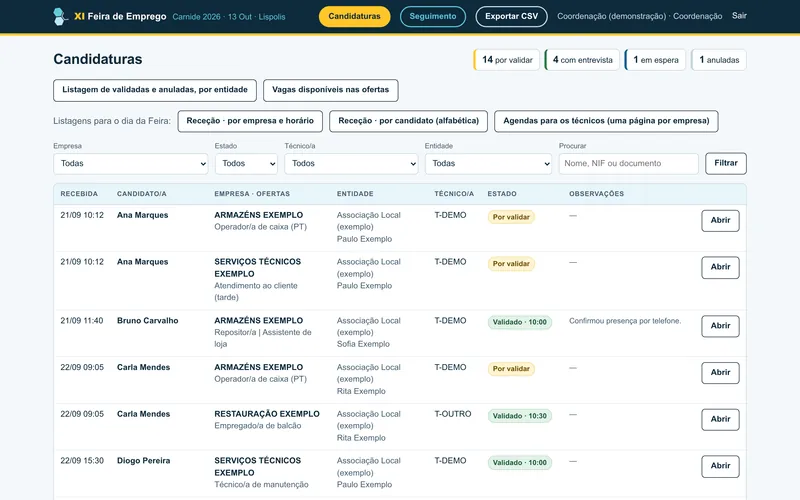Viewport: 800px width, 500px height.
Task: Click Bruno Carvalho's Validado · 10:00 badge
Action: (x=519, y=322)
